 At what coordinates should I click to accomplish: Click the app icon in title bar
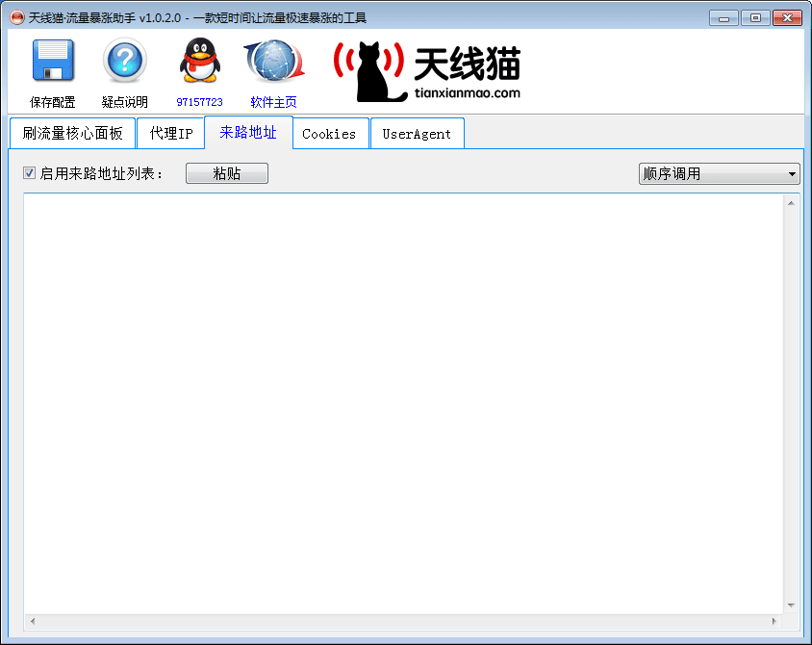coord(16,17)
